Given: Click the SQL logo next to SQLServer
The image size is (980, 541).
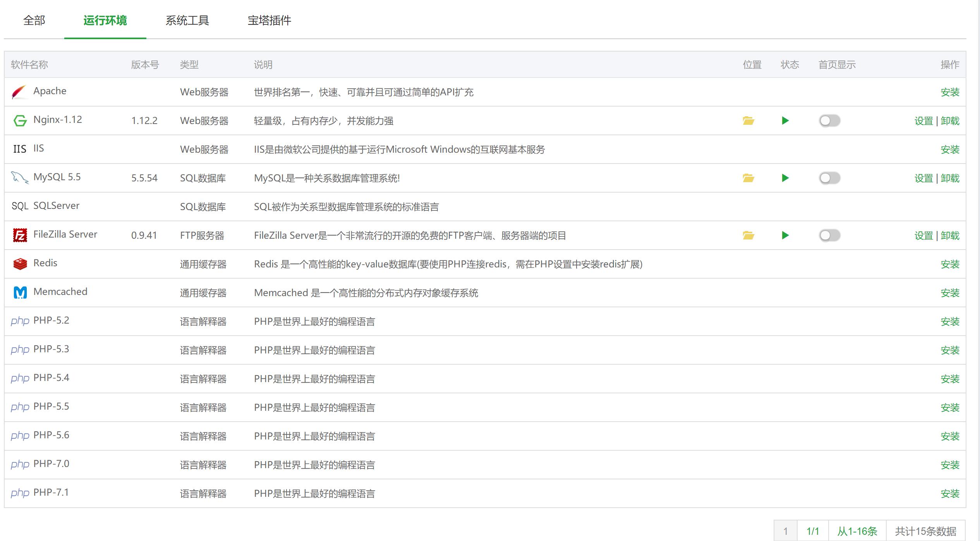Looking at the screenshot, I should 20,206.
